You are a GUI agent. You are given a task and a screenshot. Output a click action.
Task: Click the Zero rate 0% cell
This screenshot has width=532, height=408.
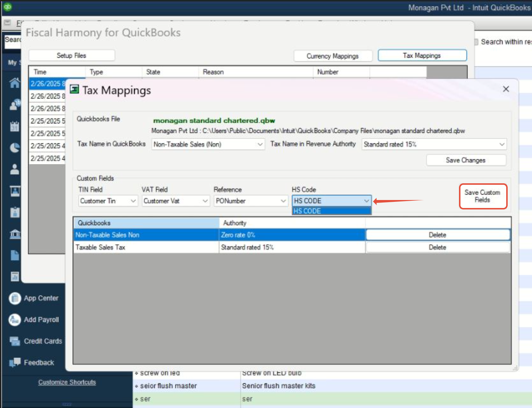click(292, 235)
